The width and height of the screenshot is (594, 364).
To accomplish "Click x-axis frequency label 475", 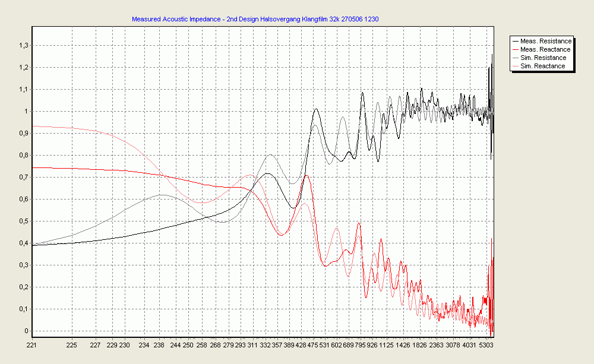I will (x=313, y=345).
